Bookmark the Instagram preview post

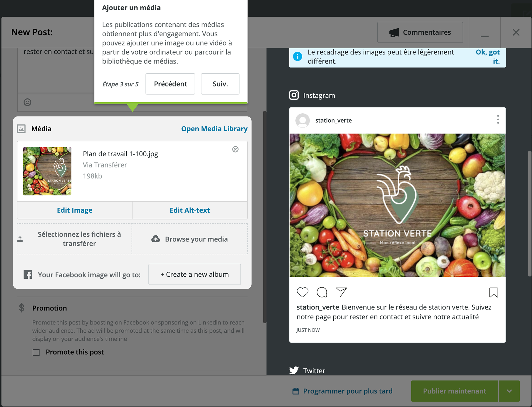pyautogui.click(x=493, y=292)
